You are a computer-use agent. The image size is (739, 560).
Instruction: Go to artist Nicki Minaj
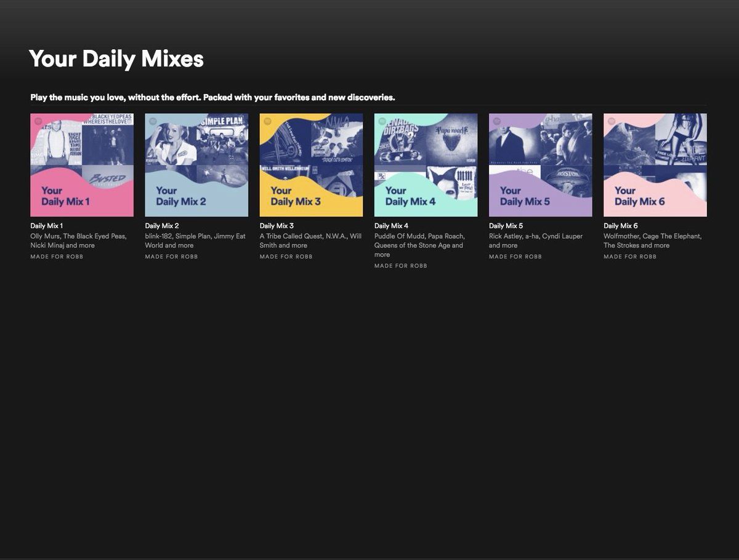click(47, 246)
